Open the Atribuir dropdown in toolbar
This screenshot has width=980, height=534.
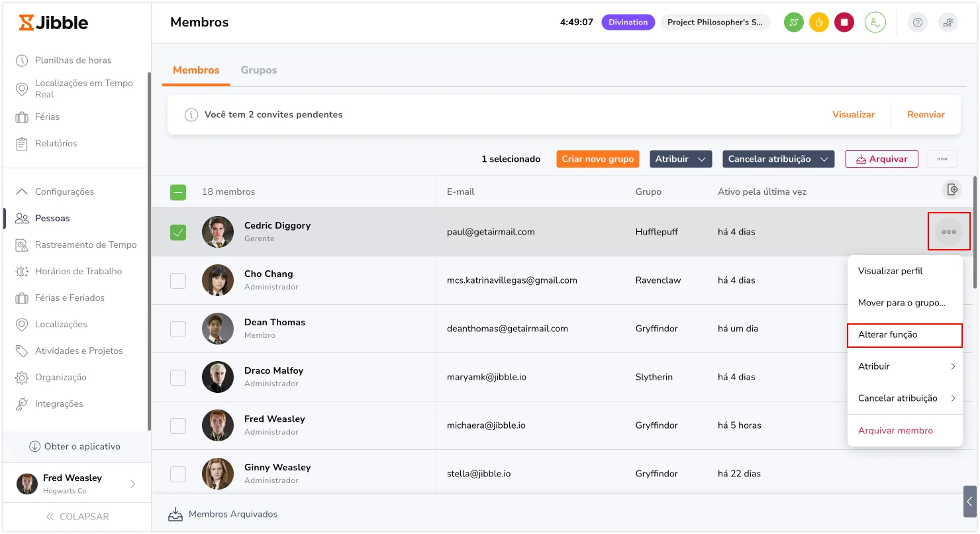[x=681, y=159]
